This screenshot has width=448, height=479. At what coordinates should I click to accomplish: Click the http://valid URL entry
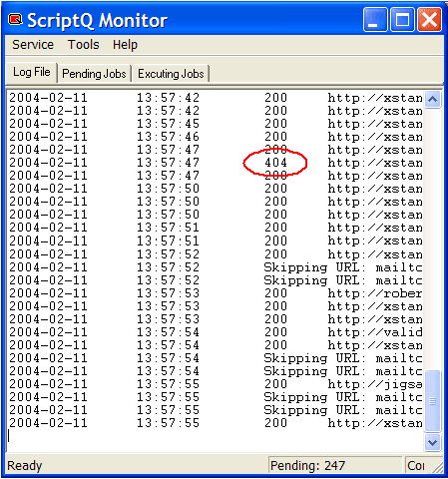click(375, 332)
